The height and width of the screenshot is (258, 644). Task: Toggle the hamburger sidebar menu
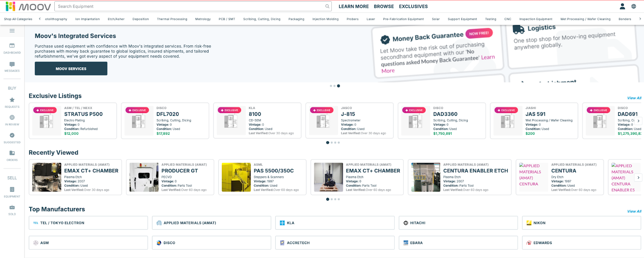pos(12,31)
